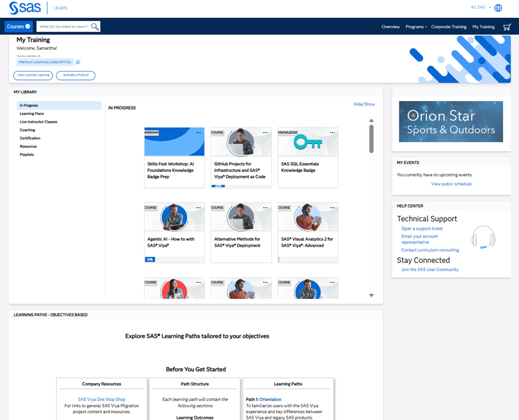The width and height of the screenshot is (519, 420).
Task: Click the key icon on SAS SQL Essentials
Action: click(x=308, y=143)
